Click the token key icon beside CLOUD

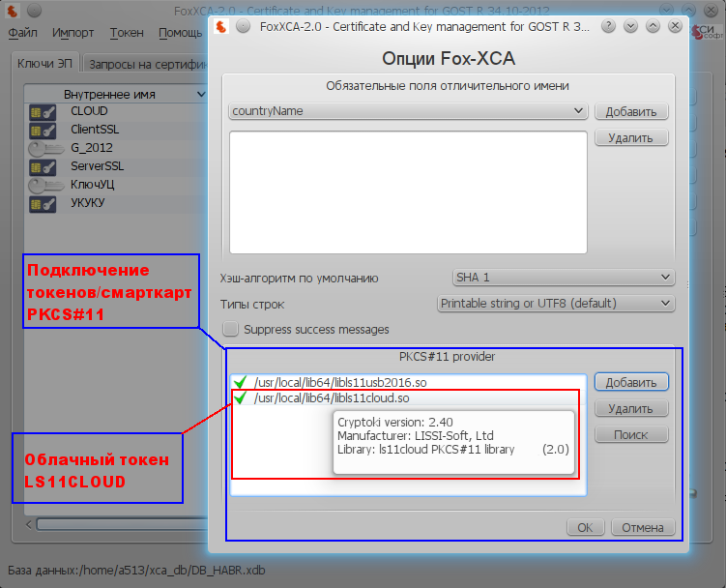point(43,112)
